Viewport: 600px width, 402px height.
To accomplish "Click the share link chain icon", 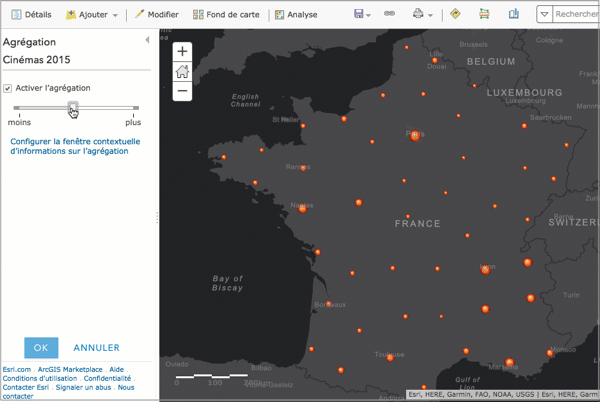I will [389, 13].
